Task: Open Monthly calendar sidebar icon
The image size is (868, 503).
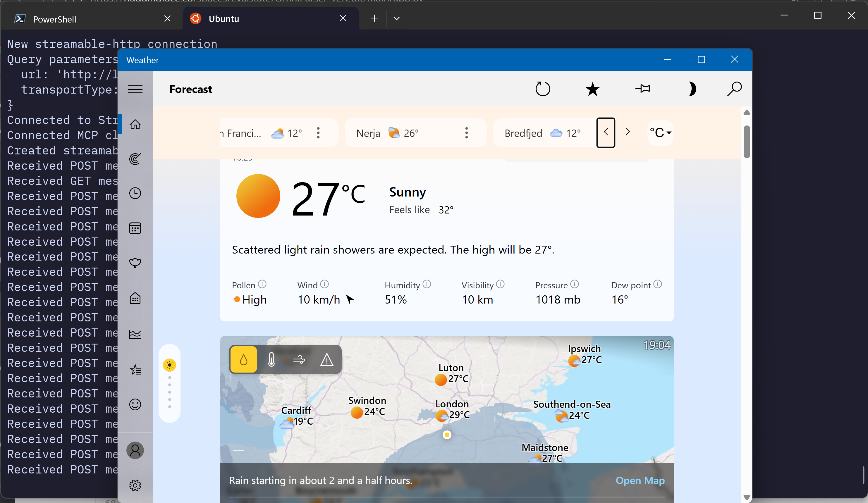Action: tap(135, 228)
